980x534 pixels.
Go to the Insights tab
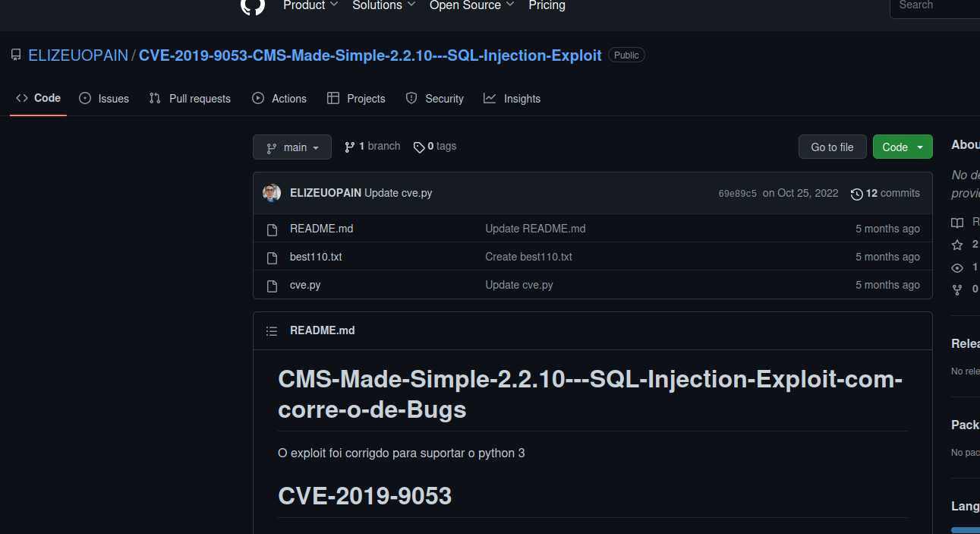click(512, 99)
